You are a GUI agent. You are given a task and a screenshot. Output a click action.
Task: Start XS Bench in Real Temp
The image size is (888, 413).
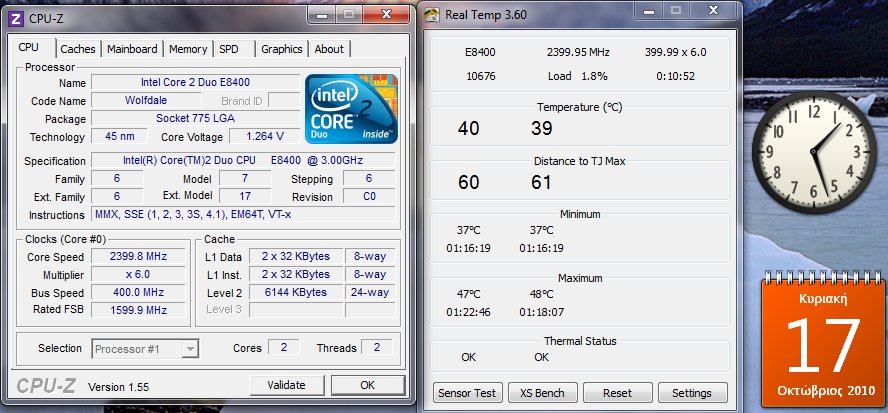[x=543, y=393]
